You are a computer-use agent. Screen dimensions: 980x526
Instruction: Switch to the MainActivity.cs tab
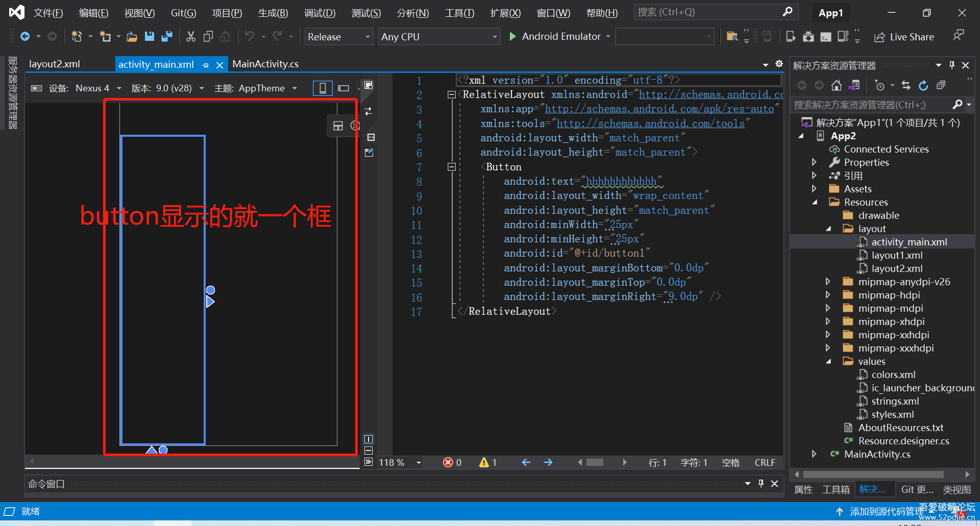[265, 64]
